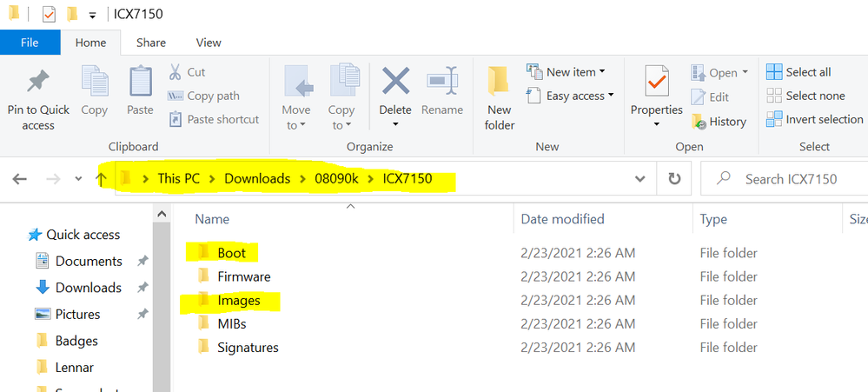
Task: Select the Images folder
Action: click(x=239, y=300)
